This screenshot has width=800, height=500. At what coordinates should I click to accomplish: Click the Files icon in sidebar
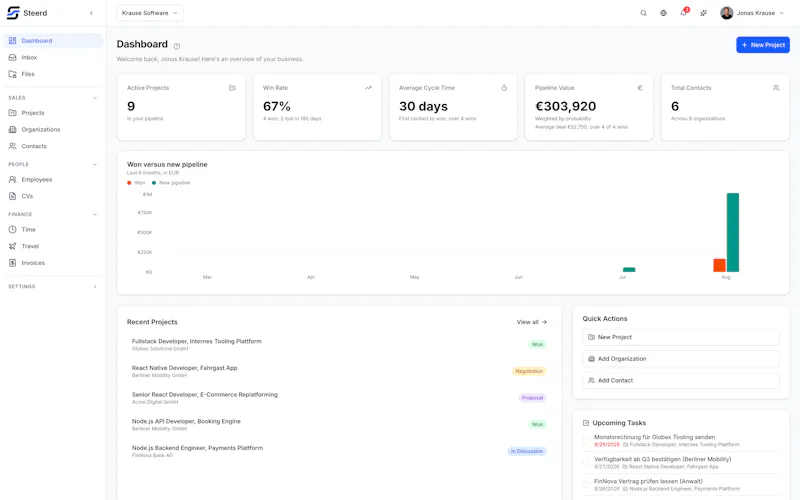[x=13, y=74]
